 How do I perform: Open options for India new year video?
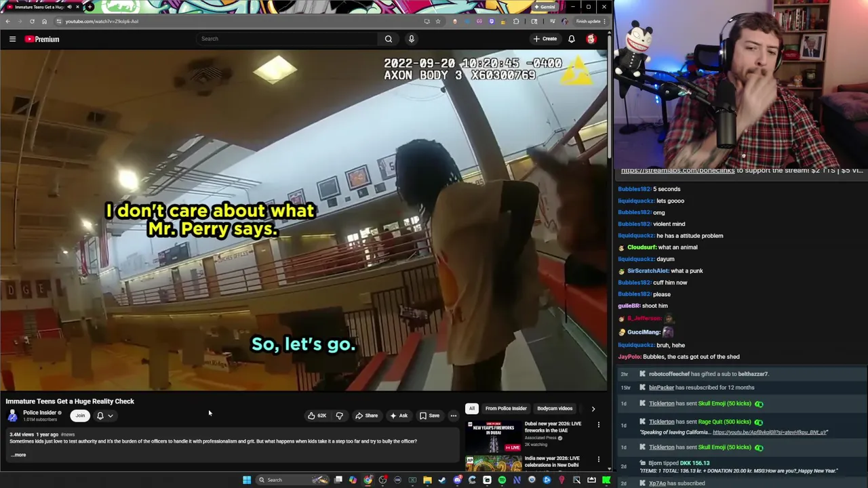pyautogui.click(x=598, y=460)
